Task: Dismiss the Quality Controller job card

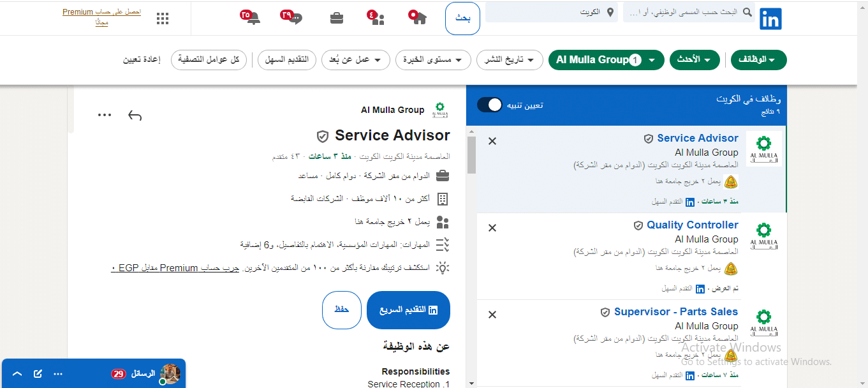Action: click(x=492, y=228)
